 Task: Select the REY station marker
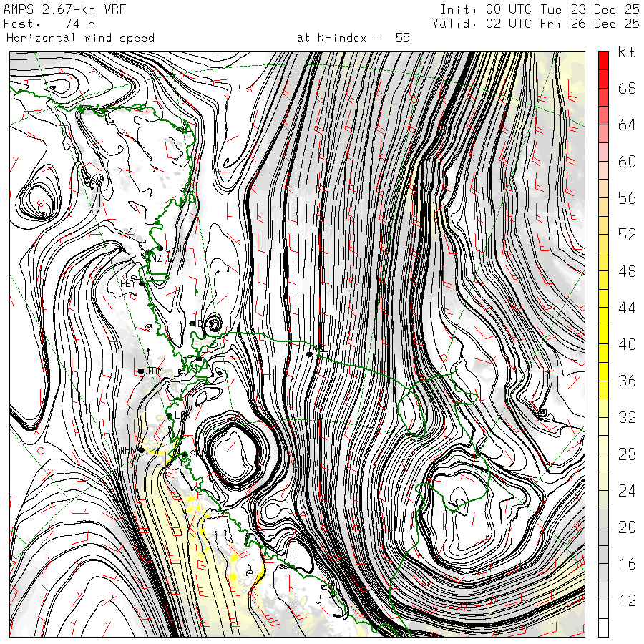pos(142,283)
